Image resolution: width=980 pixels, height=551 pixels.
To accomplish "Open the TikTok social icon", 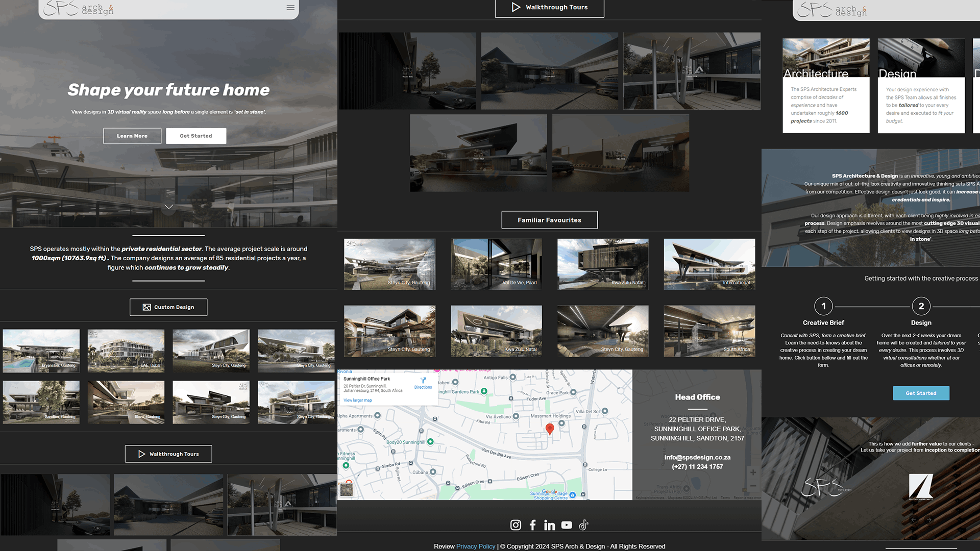I will click(583, 525).
